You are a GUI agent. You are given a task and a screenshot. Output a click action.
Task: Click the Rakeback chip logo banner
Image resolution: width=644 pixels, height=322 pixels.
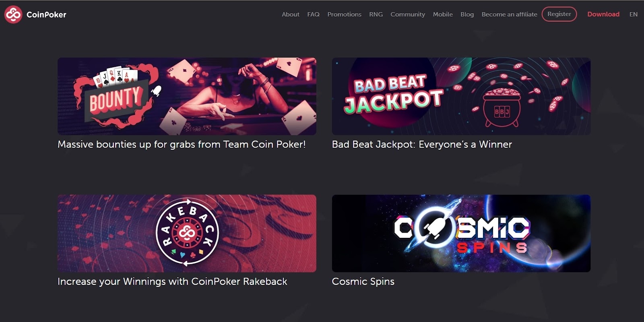[x=187, y=233]
